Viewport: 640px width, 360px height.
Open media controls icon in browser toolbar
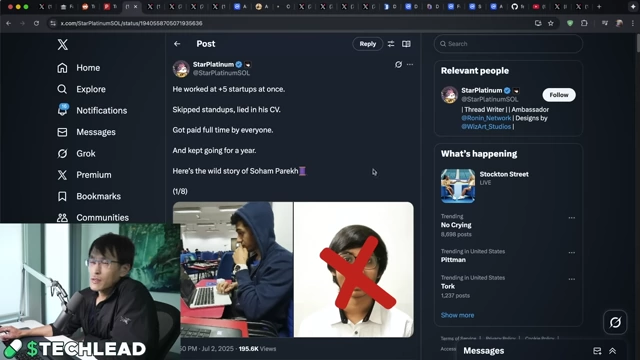click(605, 23)
